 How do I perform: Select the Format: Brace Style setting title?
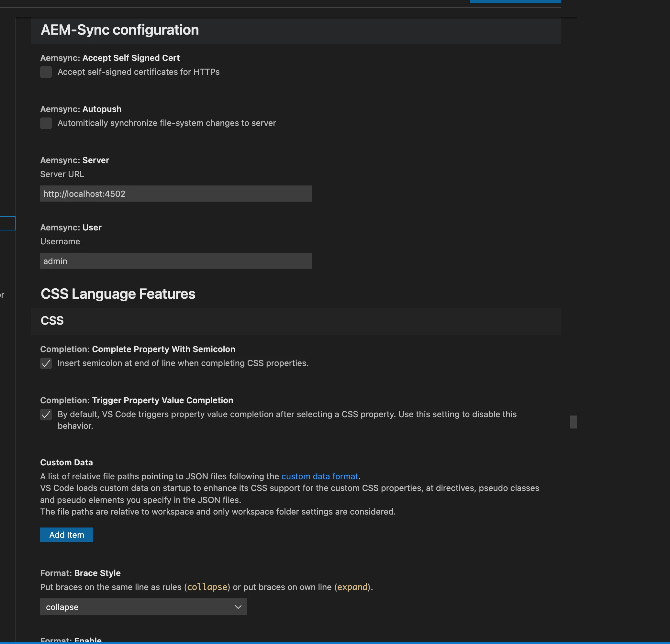point(80,573)
